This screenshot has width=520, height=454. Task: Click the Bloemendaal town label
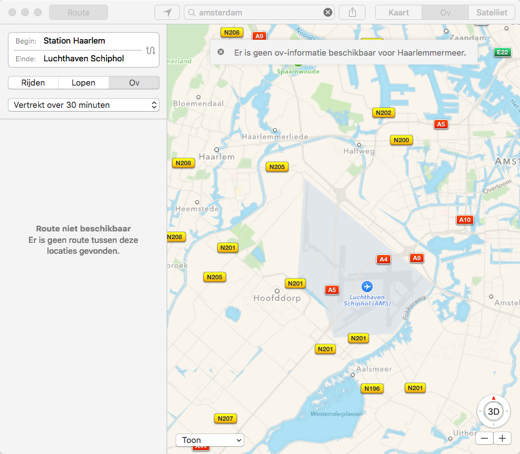coord(199,103)
